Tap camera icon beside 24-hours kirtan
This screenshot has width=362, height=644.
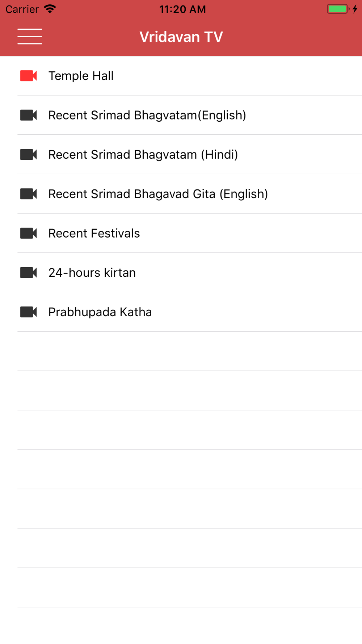tap(29, 273)
